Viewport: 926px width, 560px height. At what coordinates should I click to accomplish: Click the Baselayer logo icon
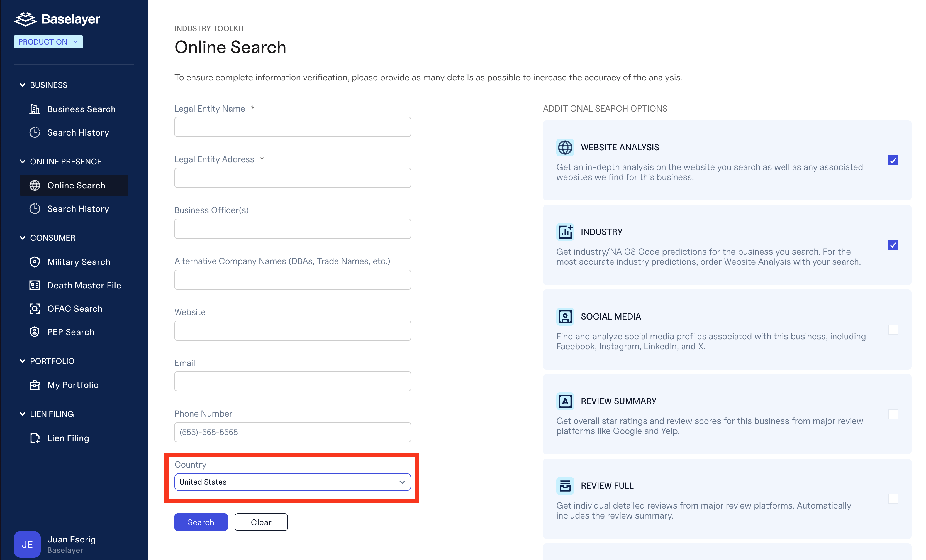click(x=25, y=19)
